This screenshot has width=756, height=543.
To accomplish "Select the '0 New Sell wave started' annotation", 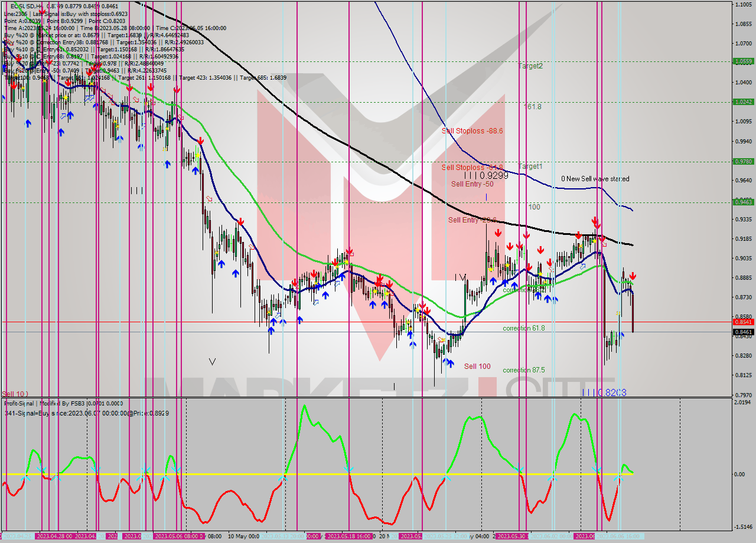I will 595,179.
